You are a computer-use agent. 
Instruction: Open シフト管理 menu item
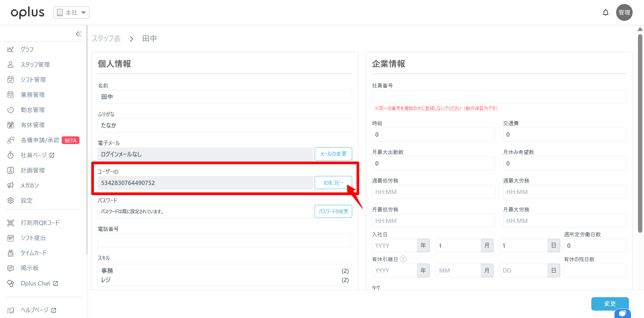click(x=33, y=80)
